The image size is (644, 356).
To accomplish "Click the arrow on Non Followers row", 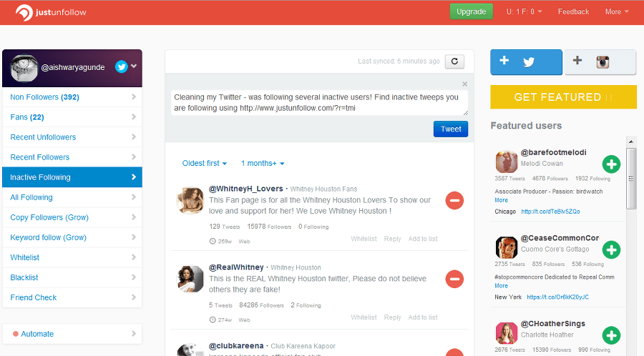I will [x=134, y=97].
